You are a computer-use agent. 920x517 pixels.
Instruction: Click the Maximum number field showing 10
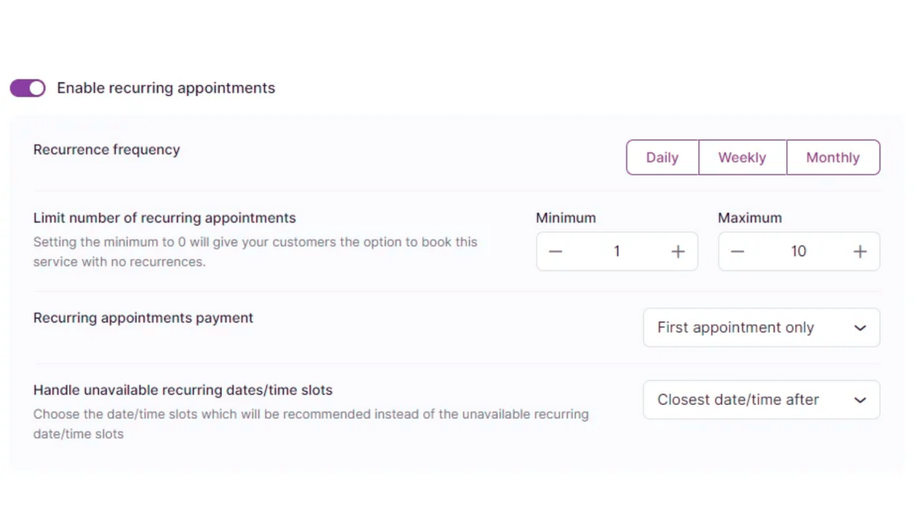coord(798,252)
